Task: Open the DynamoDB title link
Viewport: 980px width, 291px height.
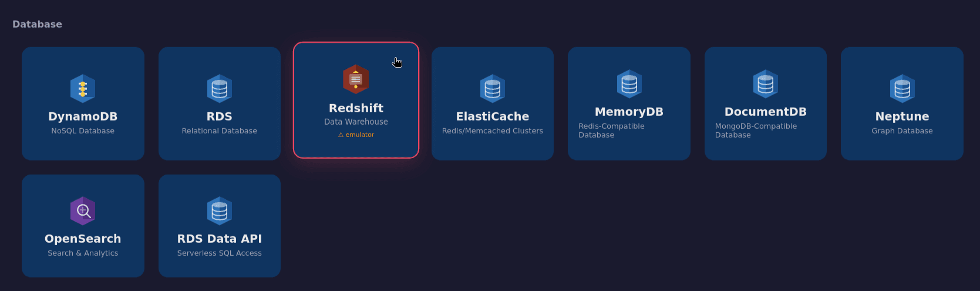Action: coord(83,116)
